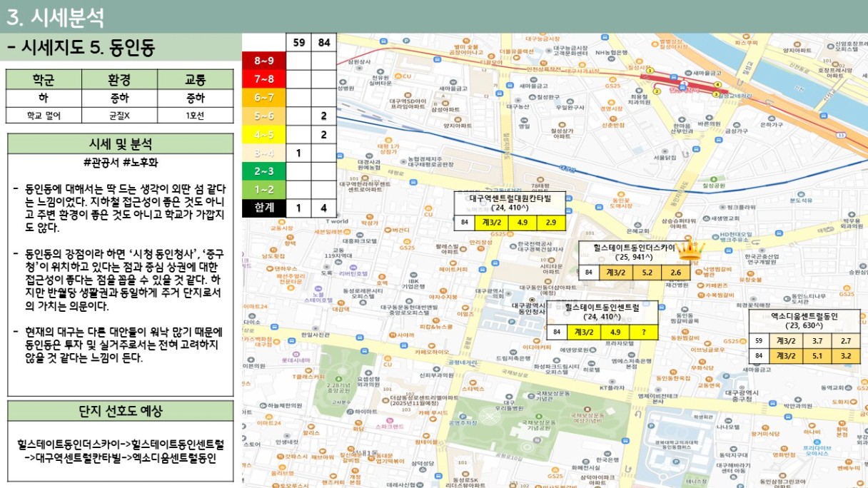Click the 3.2 price cell
868x488 pixels.
845,355
